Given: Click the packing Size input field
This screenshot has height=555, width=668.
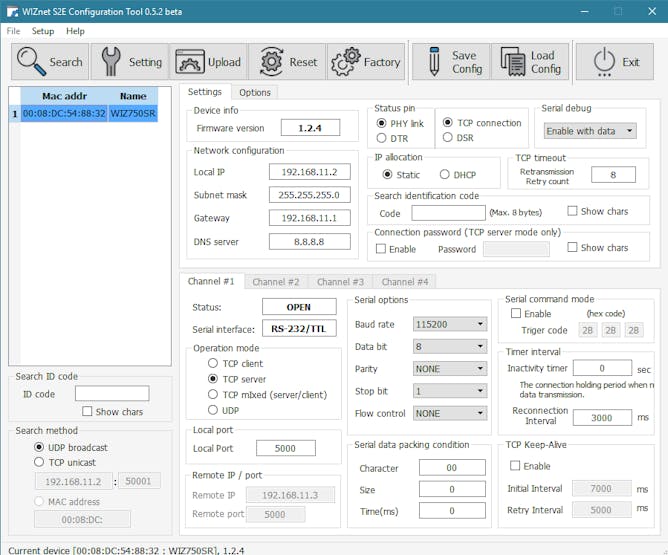Looking at the screenshot, I should pyautogui.click(x=452, y=489).
